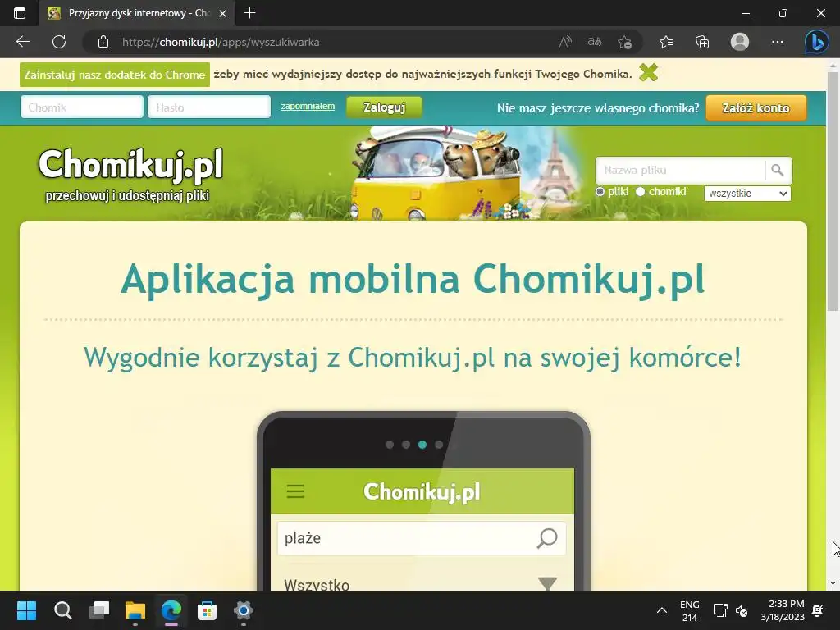Open a new browser tab
The width and height of the screenshot is (840, 630).
(x=249, y=13)
